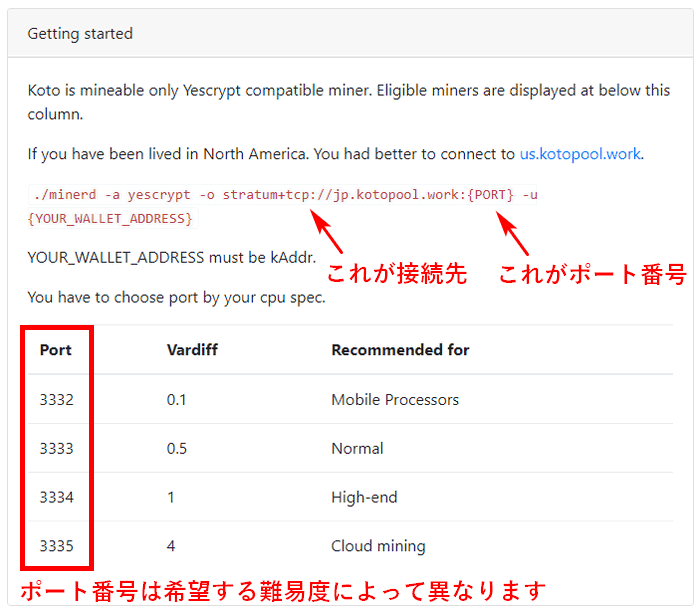This screenshot has width=700, height=613.
Task: Select port 3333 cell
Action: coord(56,448)
